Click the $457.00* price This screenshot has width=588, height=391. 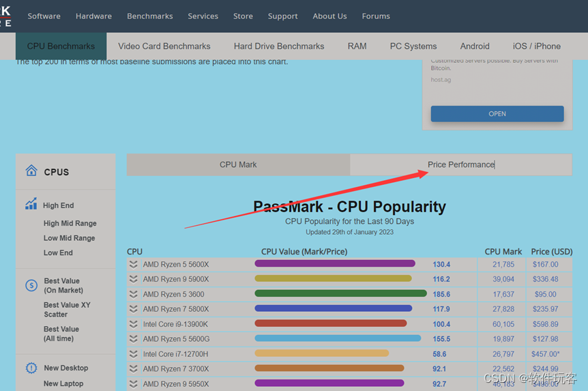coord(545,354)
